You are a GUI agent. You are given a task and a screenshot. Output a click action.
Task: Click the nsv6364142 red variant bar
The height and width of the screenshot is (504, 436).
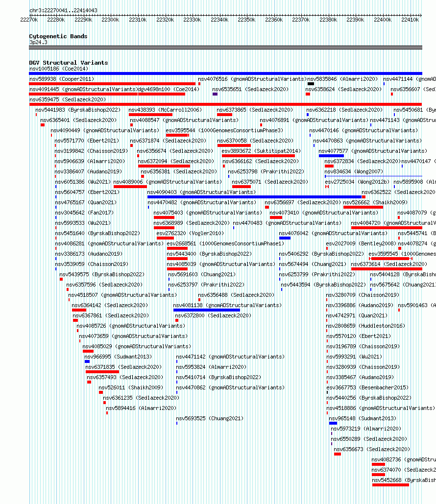click(79, 310)
